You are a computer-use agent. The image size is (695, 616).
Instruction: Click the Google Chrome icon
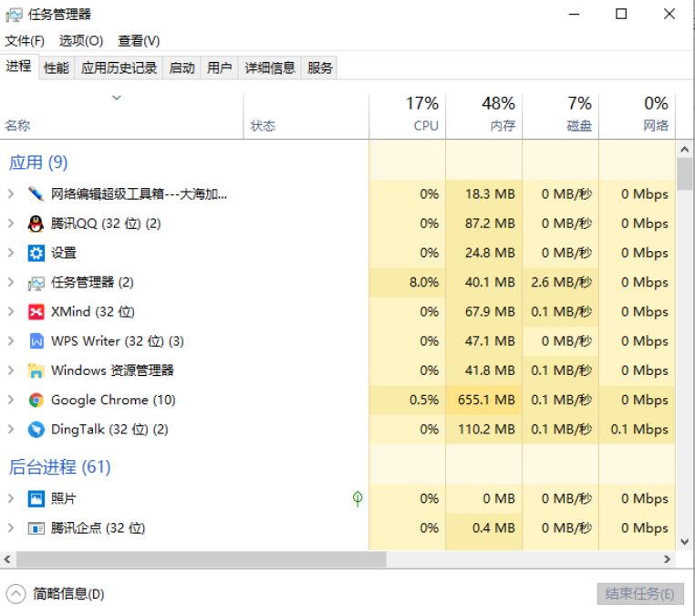[36, 400]
